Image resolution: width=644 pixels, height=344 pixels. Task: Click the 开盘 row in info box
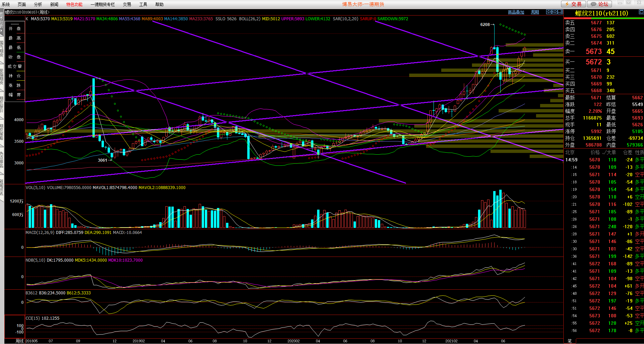point(15,29)
